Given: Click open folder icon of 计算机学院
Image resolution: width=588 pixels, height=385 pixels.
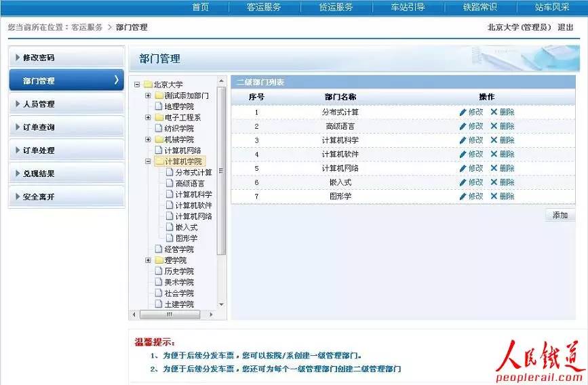Looking at the screenshot, I should [x=159, y=161].
